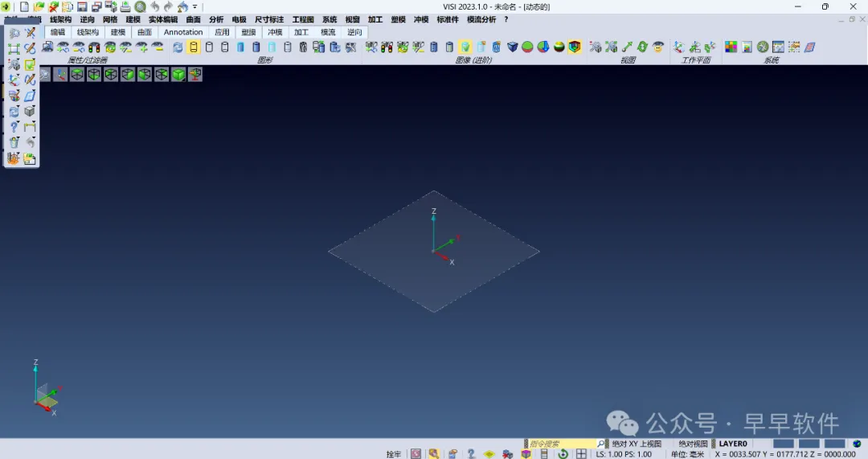Viewport: 868px width, 459px height.
Task: Click the rectangle selection icon in left palette
Action: (x=14, y=49)
